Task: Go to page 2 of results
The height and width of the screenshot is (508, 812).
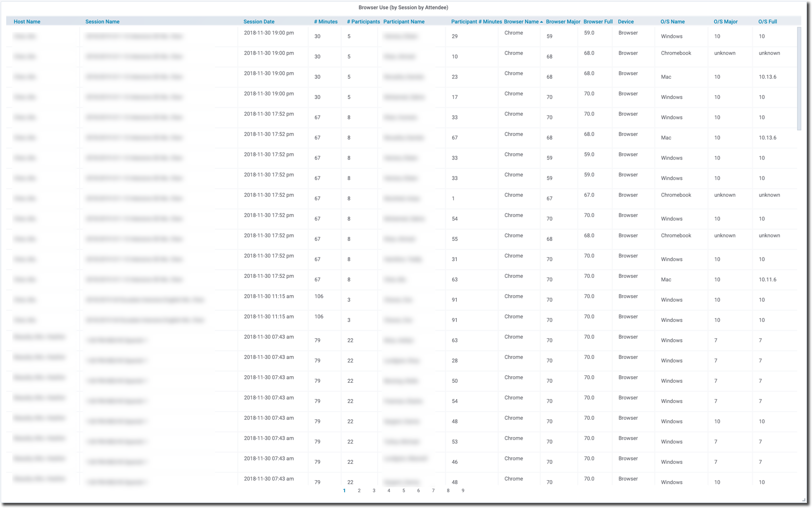Action: click(x=359, y=491)
